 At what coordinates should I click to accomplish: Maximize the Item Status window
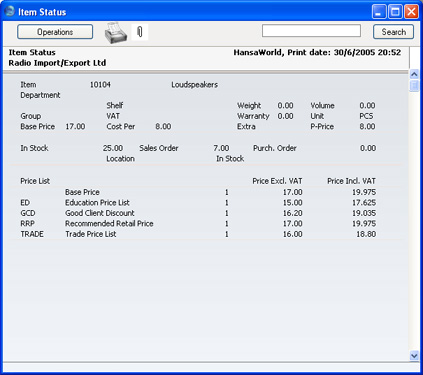click(x=395, y=12)
